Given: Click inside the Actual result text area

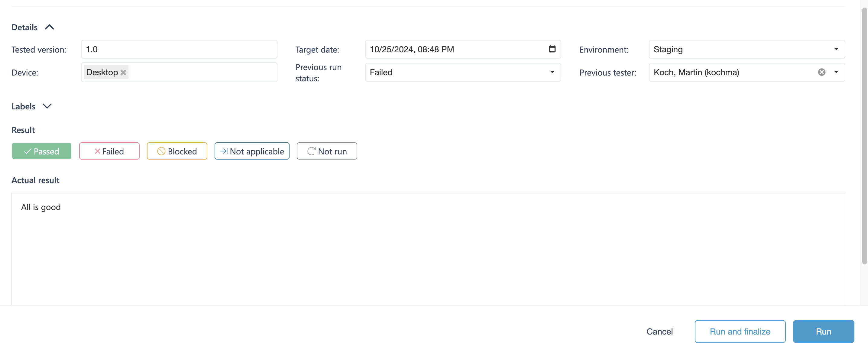Looking at the screenshot, I should [428, 249].
